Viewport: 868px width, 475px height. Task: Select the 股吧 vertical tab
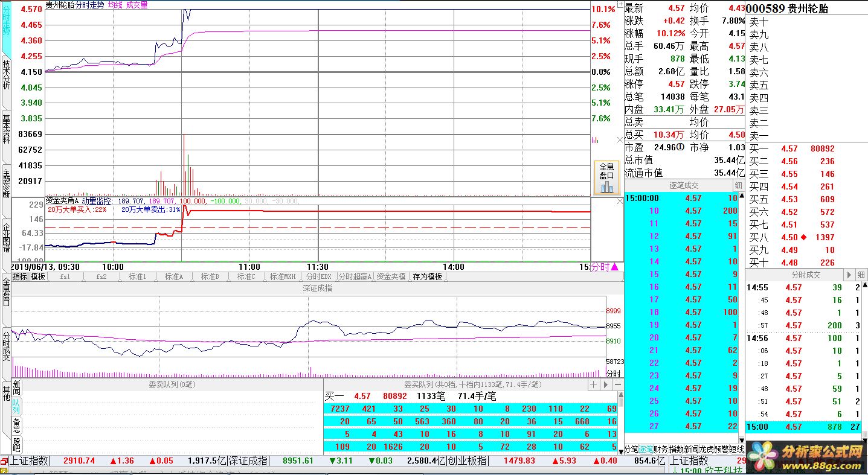(17, 445)
